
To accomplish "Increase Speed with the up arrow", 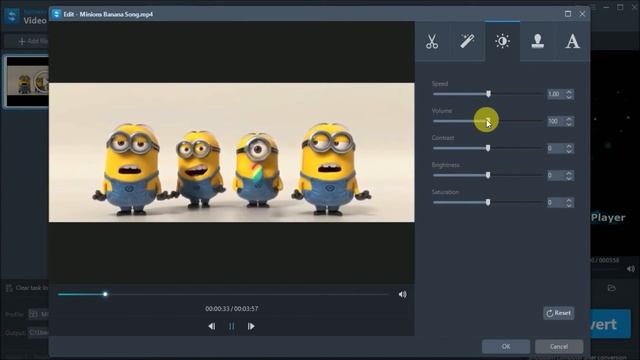I will coord(569,91).
